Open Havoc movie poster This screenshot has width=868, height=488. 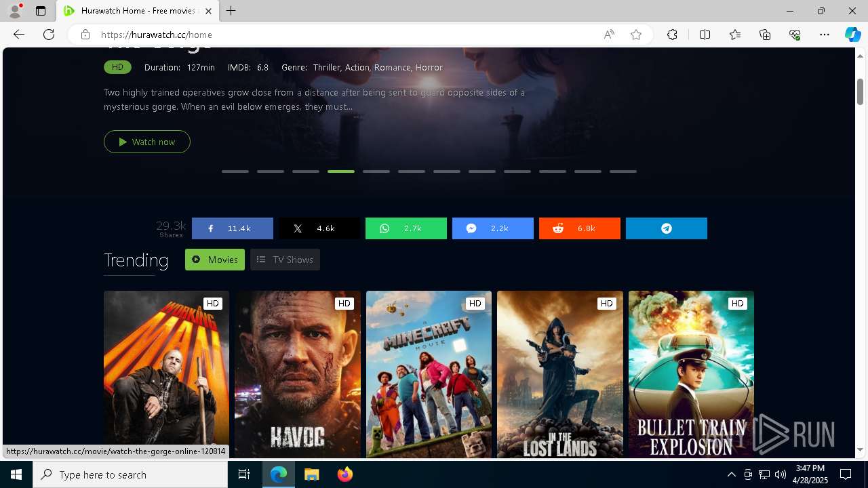click(298, 374)
